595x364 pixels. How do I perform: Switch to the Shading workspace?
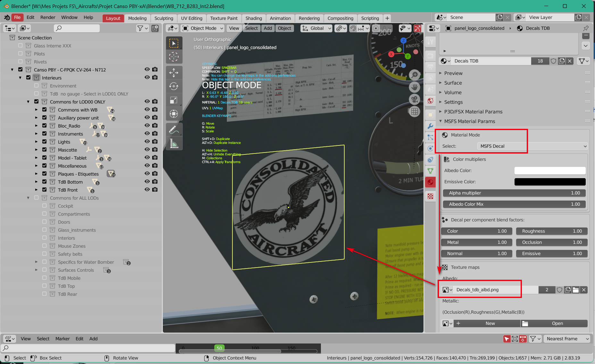254,18
